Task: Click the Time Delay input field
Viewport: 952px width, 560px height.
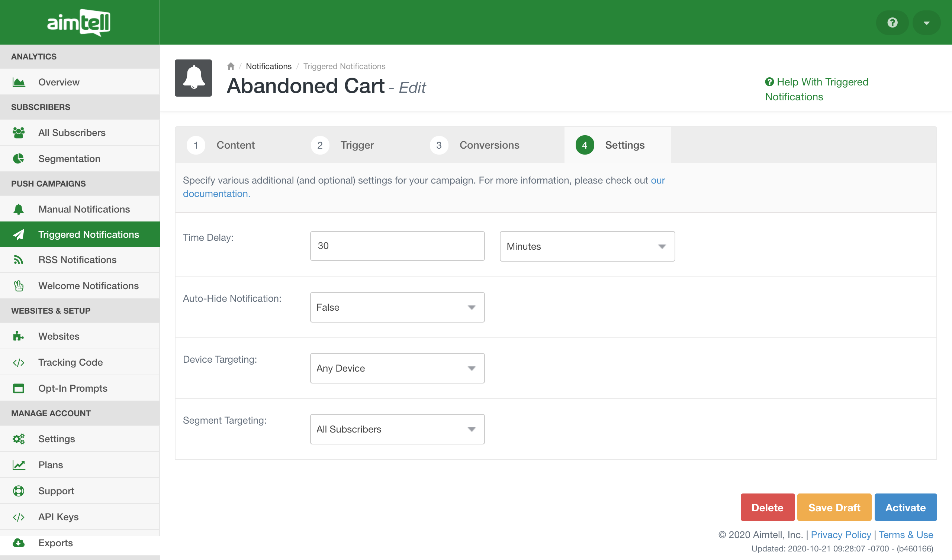Action: click(x=397, y=246)
